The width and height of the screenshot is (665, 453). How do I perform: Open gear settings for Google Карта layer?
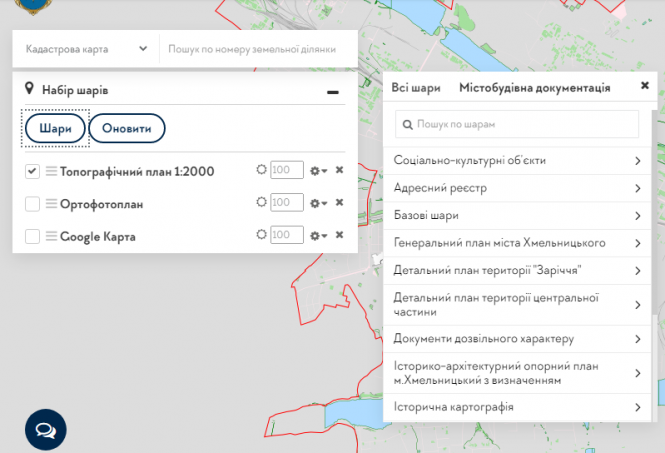(x=319, y=236)
